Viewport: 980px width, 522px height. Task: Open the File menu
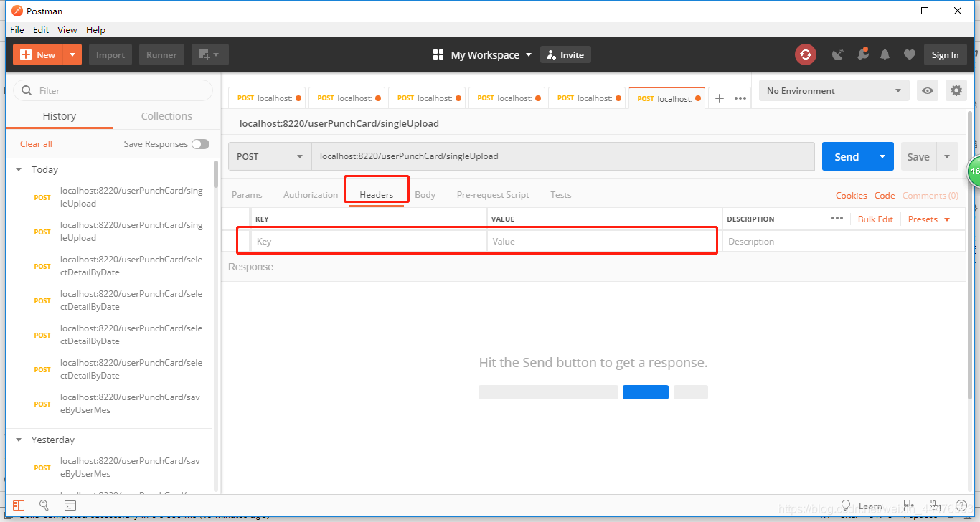17,29
